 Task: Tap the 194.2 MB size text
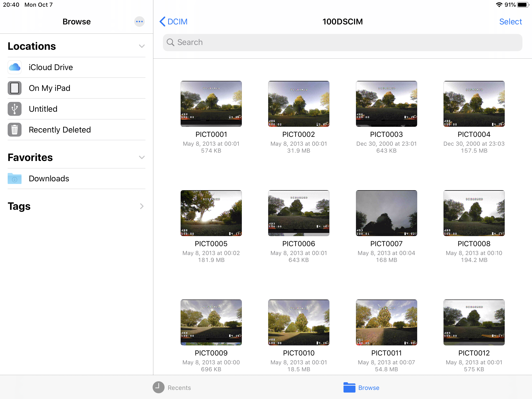[x=474, y=260]
